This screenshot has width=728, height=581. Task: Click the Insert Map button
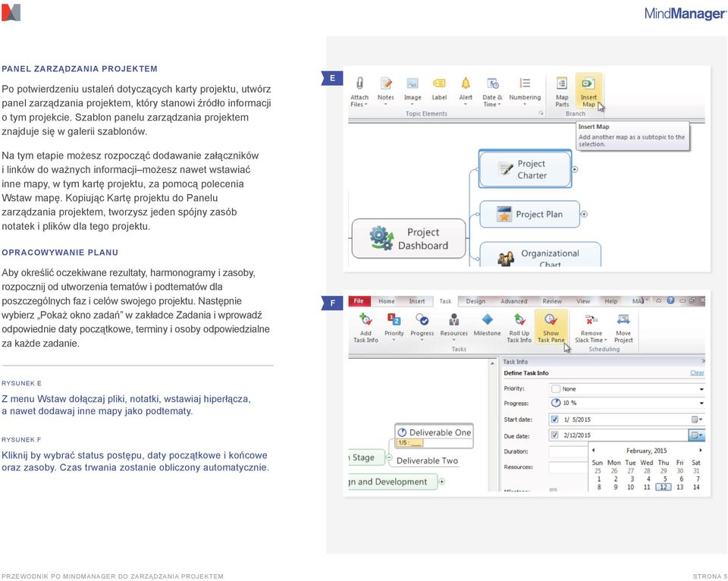588,91
